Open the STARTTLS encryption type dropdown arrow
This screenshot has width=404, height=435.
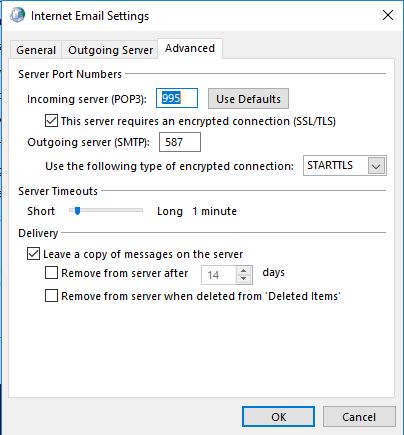pyautogui.click(x=376, y=166)
